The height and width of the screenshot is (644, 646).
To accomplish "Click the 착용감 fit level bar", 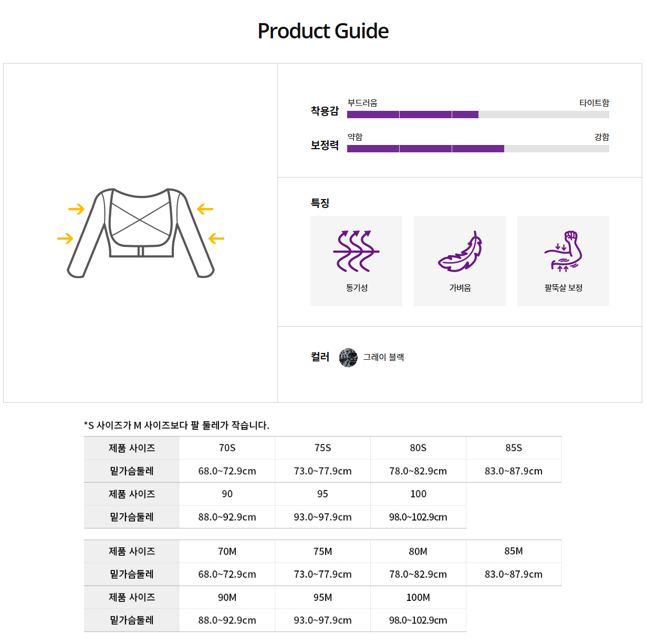I will tap(478, 115).
